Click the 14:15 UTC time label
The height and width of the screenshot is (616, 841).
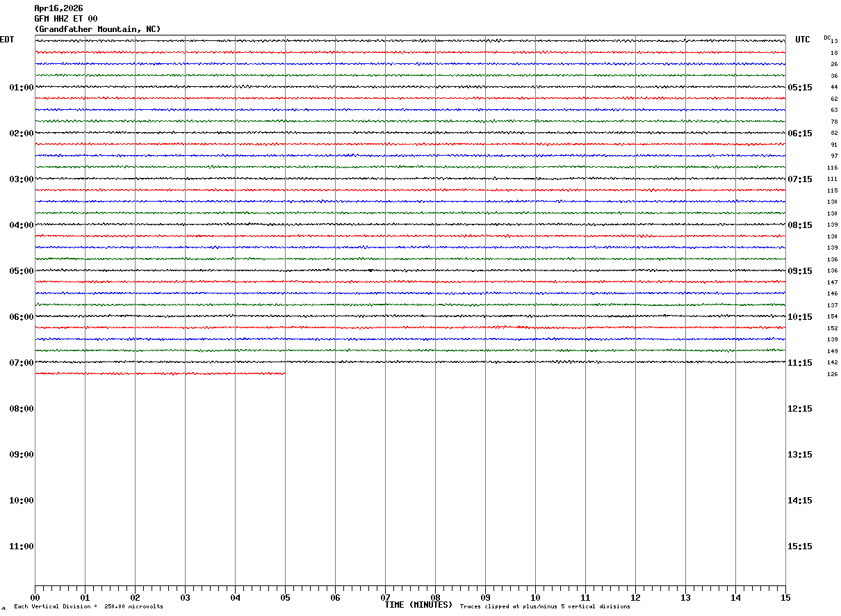799,501
